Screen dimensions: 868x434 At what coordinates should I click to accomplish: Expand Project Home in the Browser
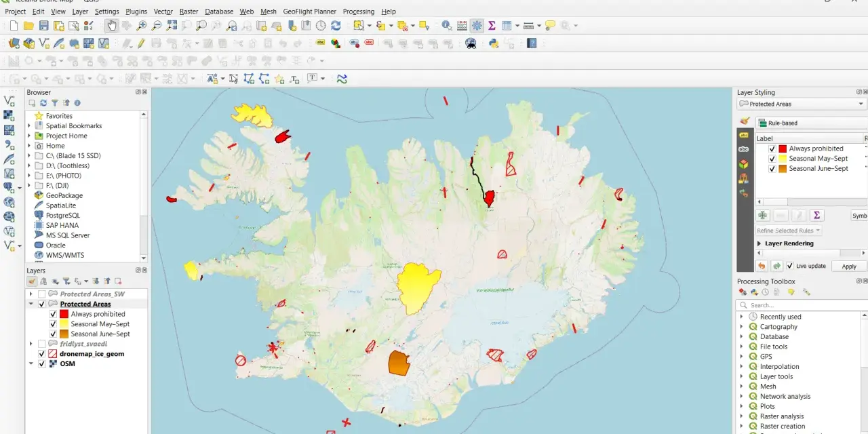pyautogui.click(x=29, y=136)
